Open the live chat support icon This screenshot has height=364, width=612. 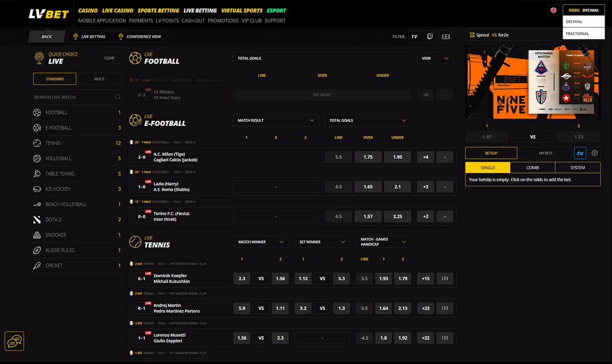(14, 341)
